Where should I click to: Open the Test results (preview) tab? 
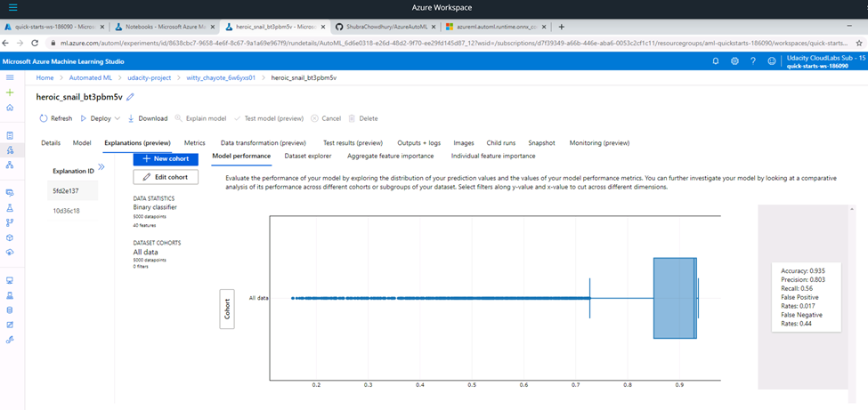(353, 143)
